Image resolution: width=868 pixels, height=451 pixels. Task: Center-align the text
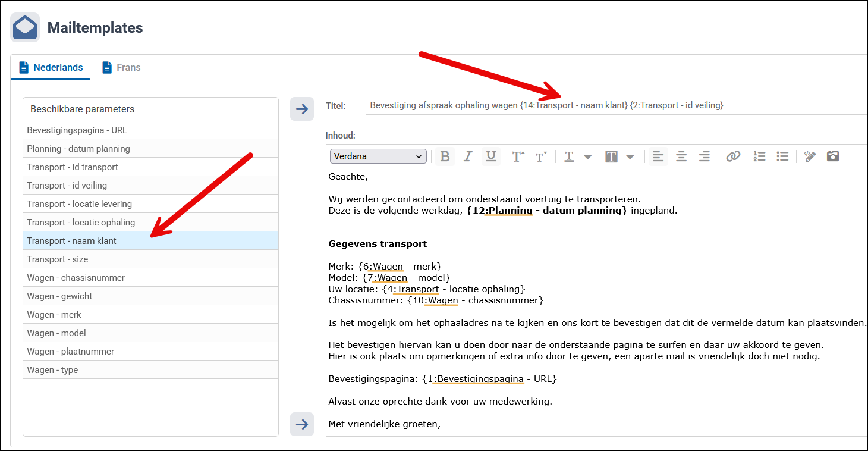681,156
